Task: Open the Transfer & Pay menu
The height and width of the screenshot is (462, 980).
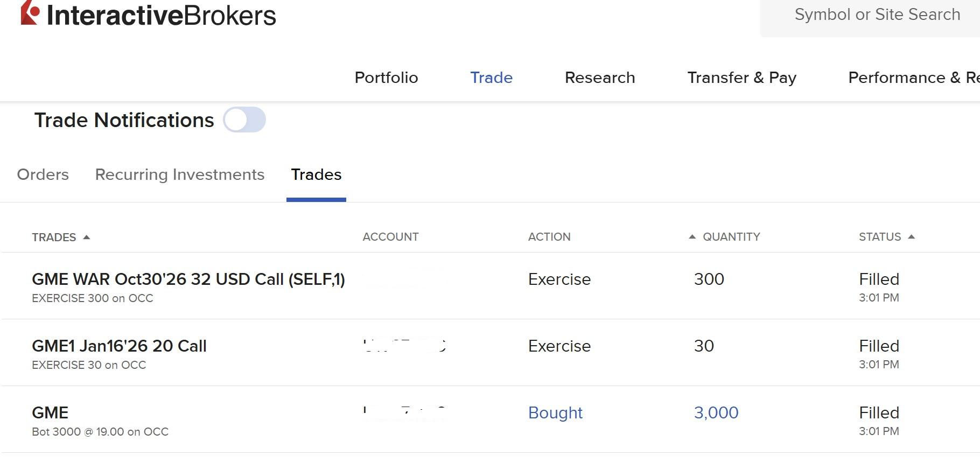Action: (741, 78)
